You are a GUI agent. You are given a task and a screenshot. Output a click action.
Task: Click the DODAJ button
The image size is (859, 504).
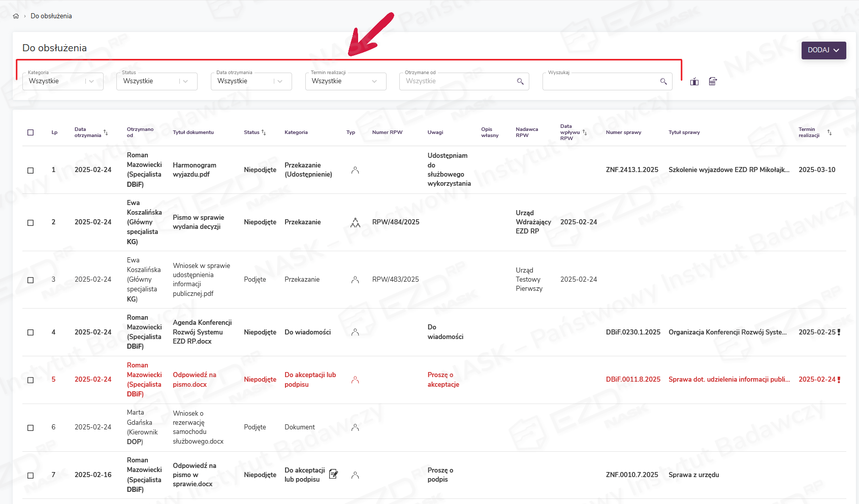click(823, 50)
